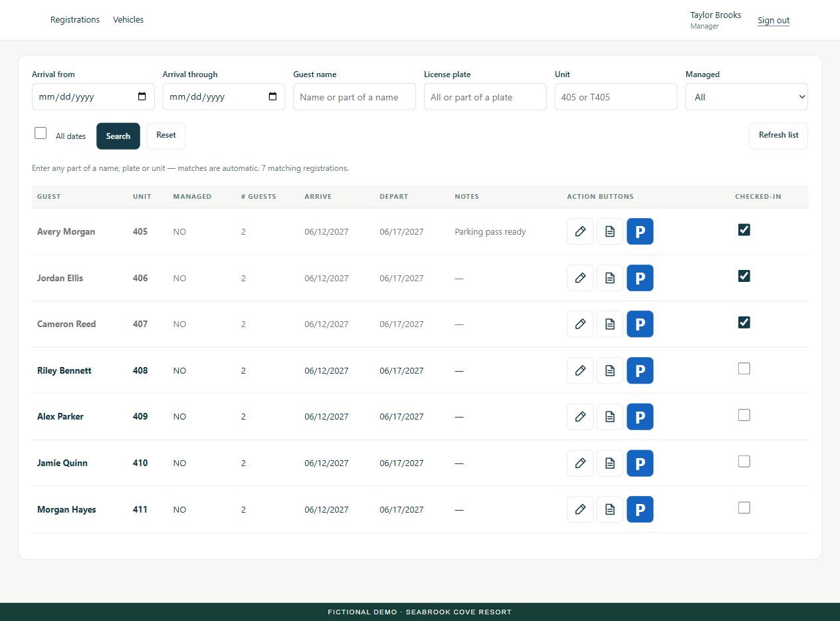Click unit number '405'
Image resolution: width=840 pixels, height=621 pixels.
[x=140, y=232]
